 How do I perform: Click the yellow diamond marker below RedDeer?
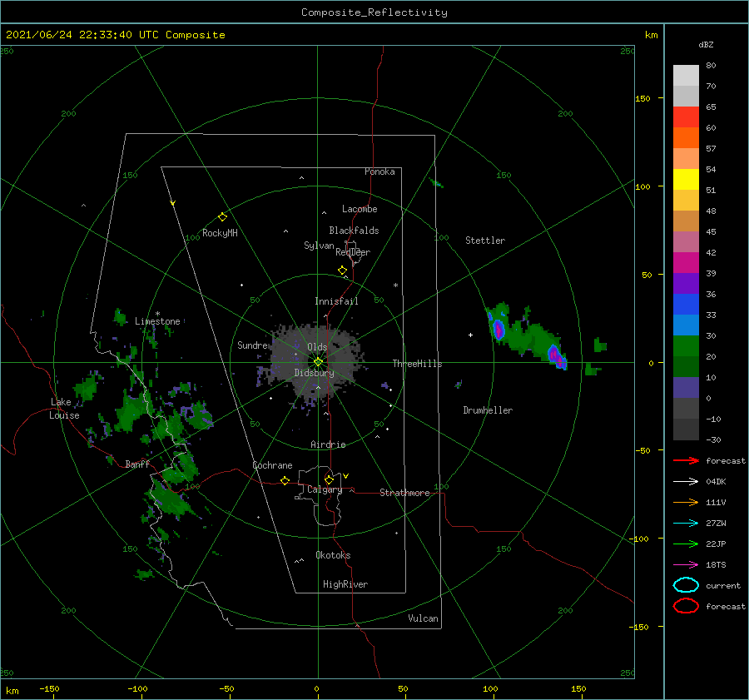click(343, 271)
